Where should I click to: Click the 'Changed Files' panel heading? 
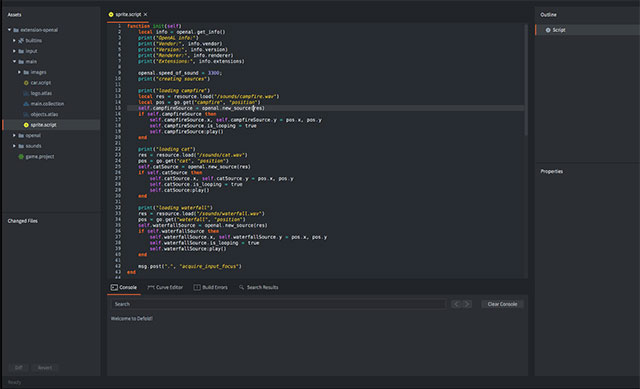(x=22, y=221)
